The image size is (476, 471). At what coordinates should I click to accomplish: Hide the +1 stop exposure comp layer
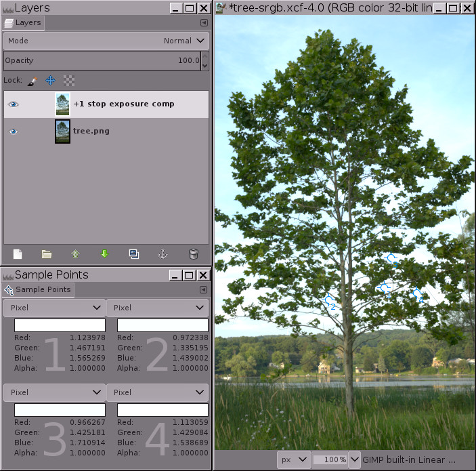pos(14,104)
